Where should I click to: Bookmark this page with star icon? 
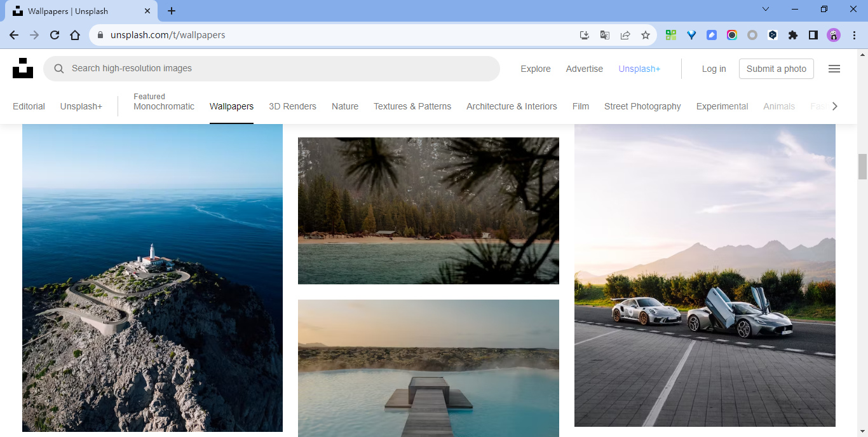tap(646, 36)
